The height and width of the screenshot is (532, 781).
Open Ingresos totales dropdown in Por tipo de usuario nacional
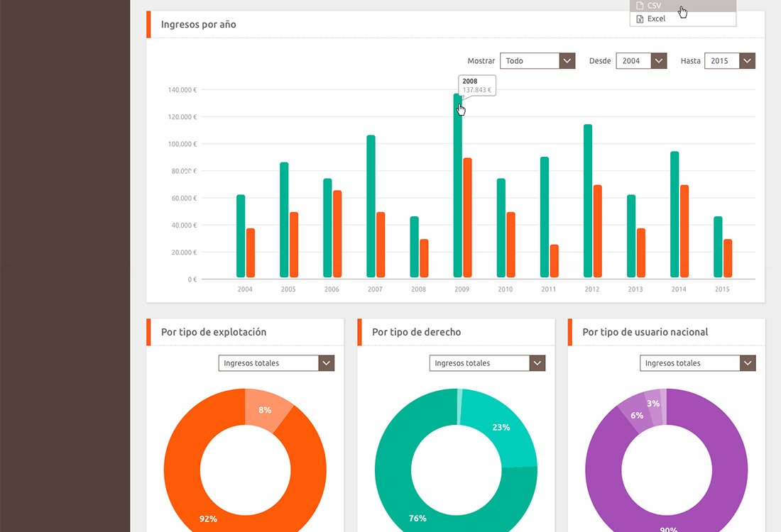tap(698, 363)
